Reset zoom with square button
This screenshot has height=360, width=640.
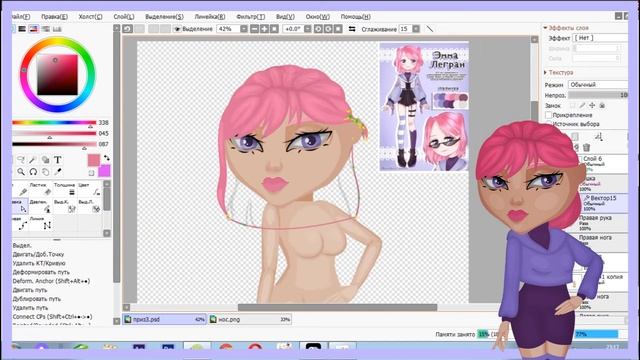(274, 29)
